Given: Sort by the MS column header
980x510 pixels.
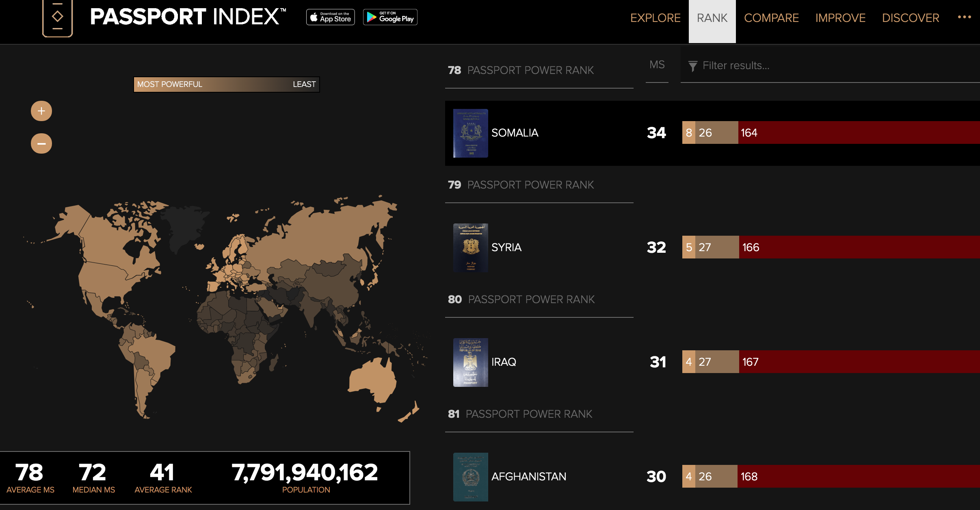Looking at the screenshot, I should point(657,65).
